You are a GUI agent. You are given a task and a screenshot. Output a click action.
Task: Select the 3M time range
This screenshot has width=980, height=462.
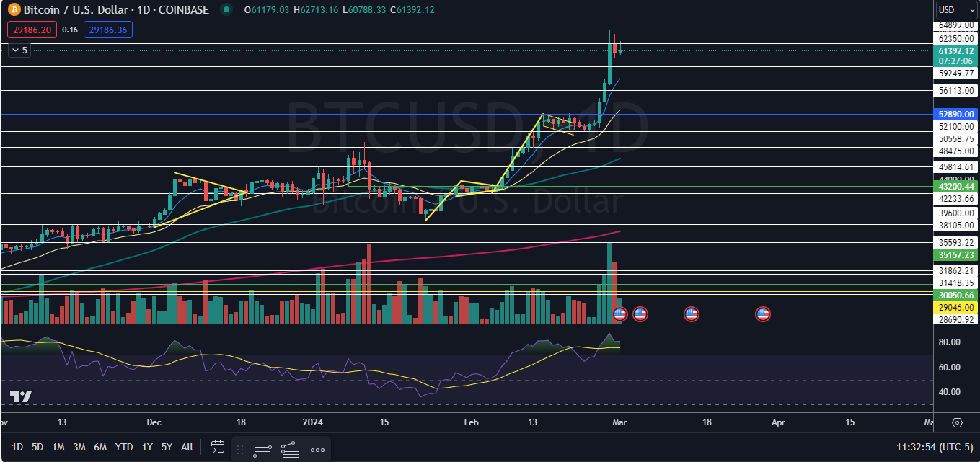point(79,447)
